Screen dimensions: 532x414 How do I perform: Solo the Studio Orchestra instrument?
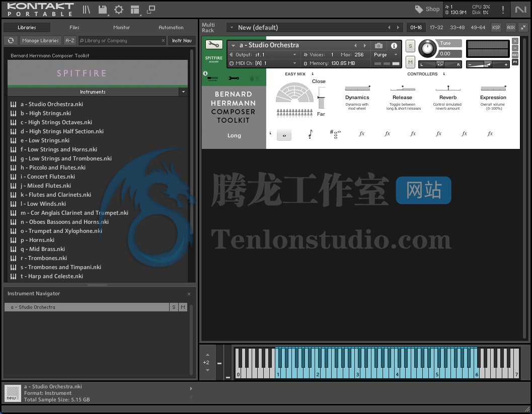coord(410,46)
